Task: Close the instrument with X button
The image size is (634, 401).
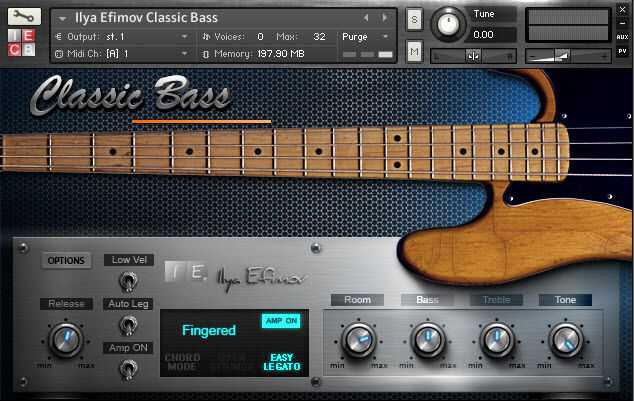Action: tap(622, 10)
